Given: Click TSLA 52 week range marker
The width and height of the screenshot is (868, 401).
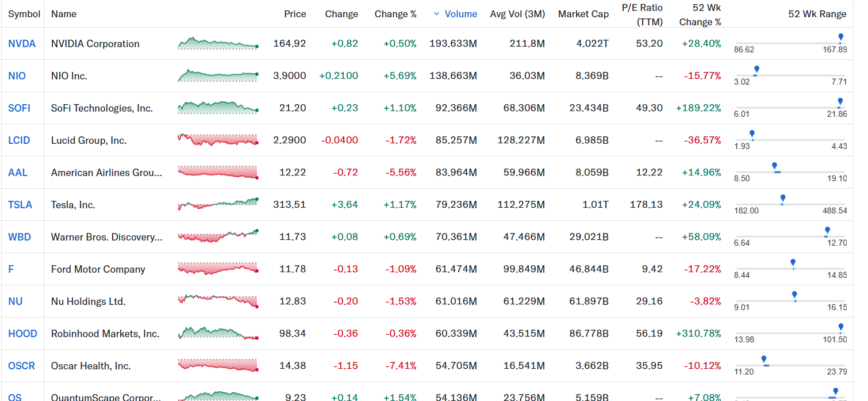Looking at the screenshot, I should pyautogui.click(x=782, y=200).
